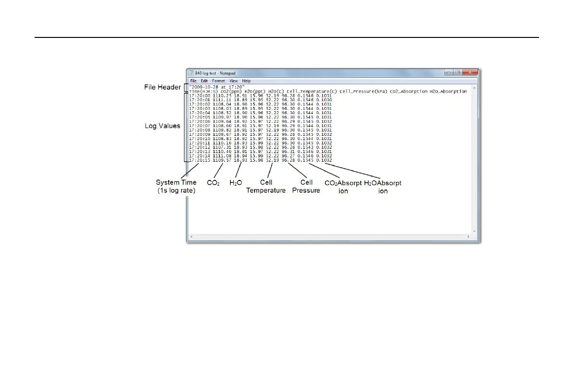Screen dimensions: 588x380
Task: Click the 17:20:06 log row timestamp
Action: (200, 121)
